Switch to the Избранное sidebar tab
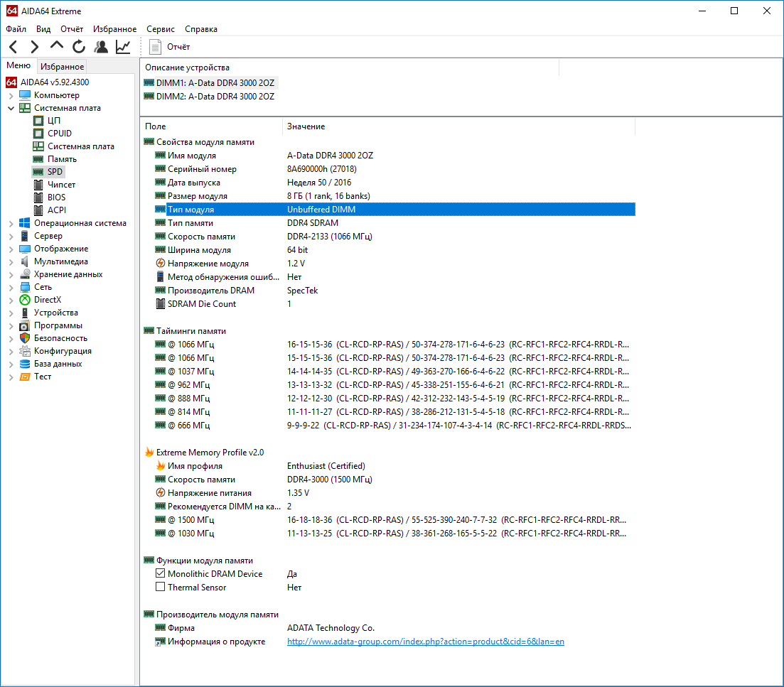Viewport: 784px width, 687px height. (62, 67)
